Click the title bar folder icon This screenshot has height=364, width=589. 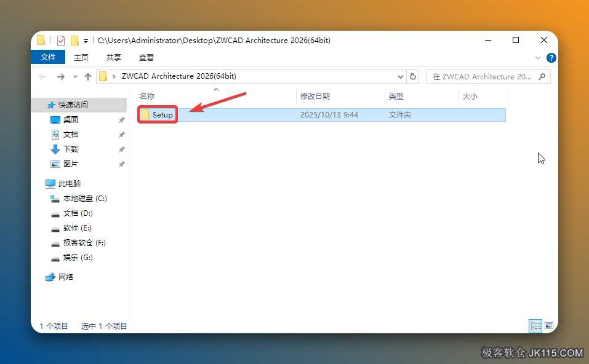[x=41, y=40]
